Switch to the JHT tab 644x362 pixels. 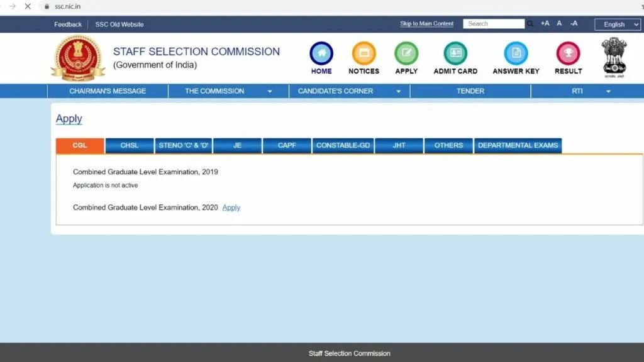pyautogui.click(x=399, y=145)
